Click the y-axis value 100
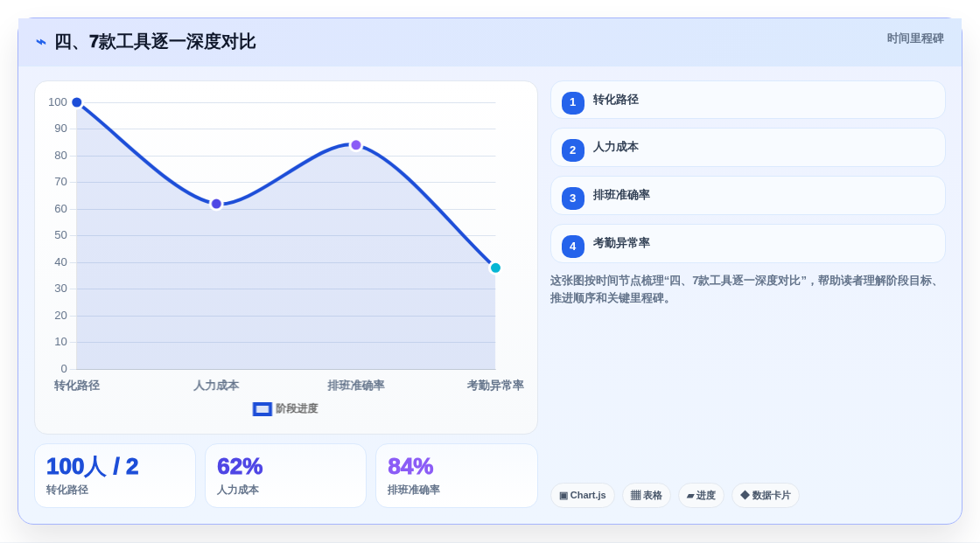The height and width of the screenshot is (543, 980). coord(58,102)
